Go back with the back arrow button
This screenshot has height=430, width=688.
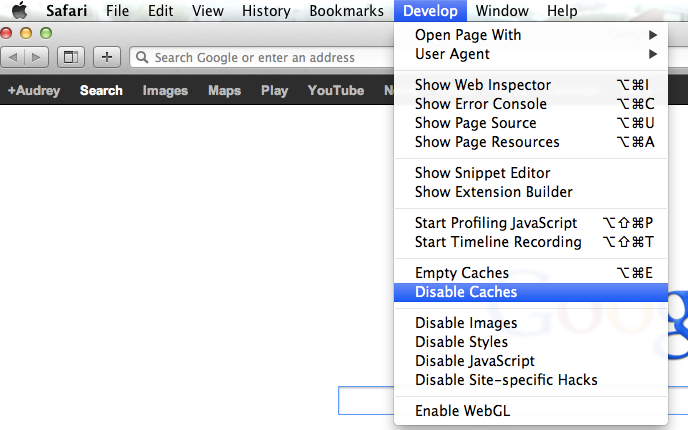pyautogui.click(x=12, y=57)
